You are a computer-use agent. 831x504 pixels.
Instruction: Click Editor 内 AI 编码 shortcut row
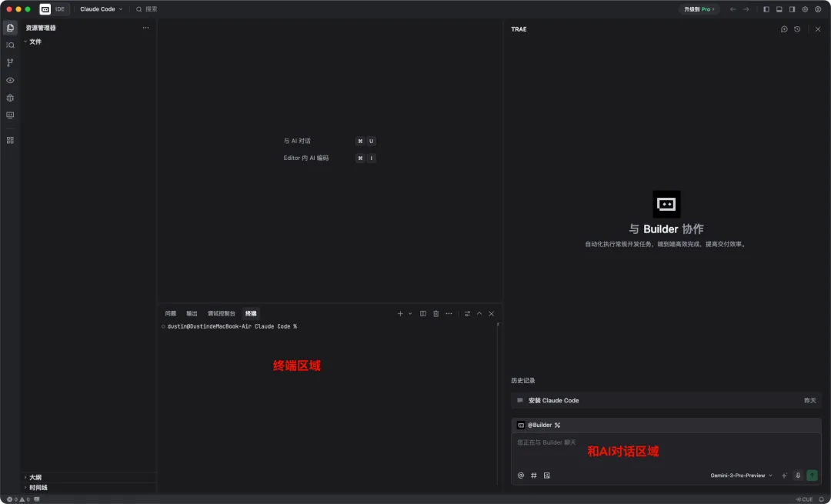pos(329,158)
